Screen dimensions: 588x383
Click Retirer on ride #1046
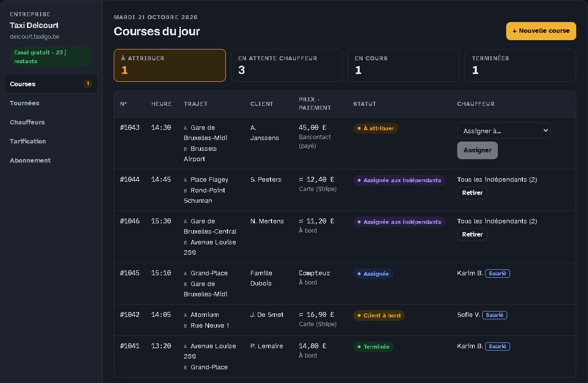472,235
